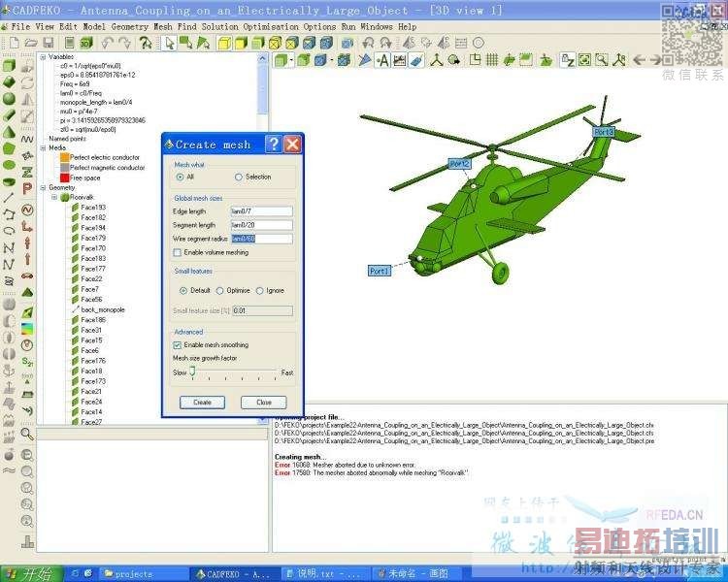Click the Windows Start button

click(31, 573)
